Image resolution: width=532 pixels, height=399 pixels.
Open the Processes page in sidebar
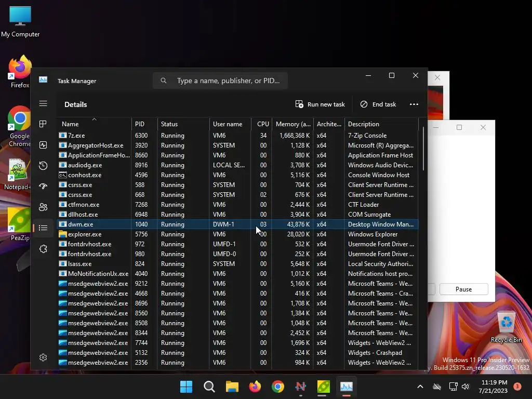point(43,124)
